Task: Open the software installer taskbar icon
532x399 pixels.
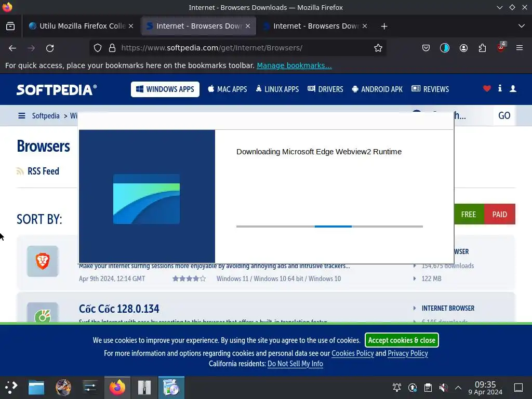Action: [171, 388]
